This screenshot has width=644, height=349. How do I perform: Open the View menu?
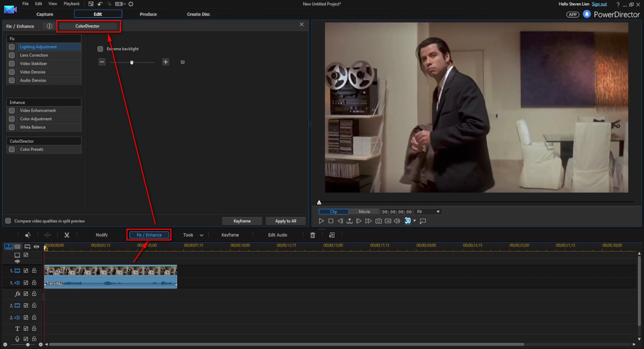(x=53, y=4)
